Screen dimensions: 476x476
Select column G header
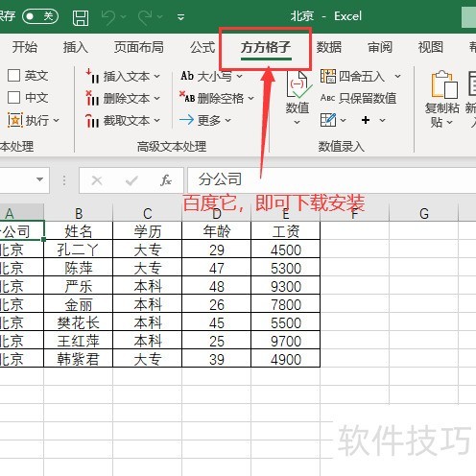click(424, 213)
